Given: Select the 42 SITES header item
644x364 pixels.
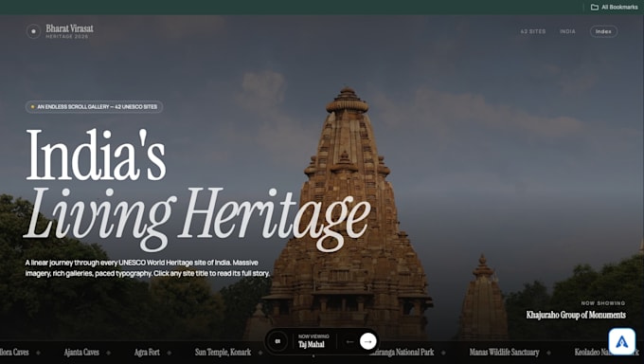Looking at the screenshot, I should [533, 31].
